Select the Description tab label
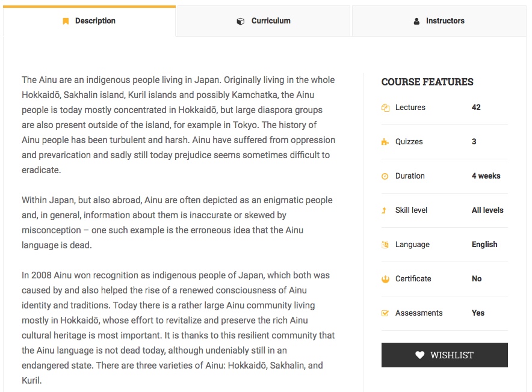 coord(95,21)
